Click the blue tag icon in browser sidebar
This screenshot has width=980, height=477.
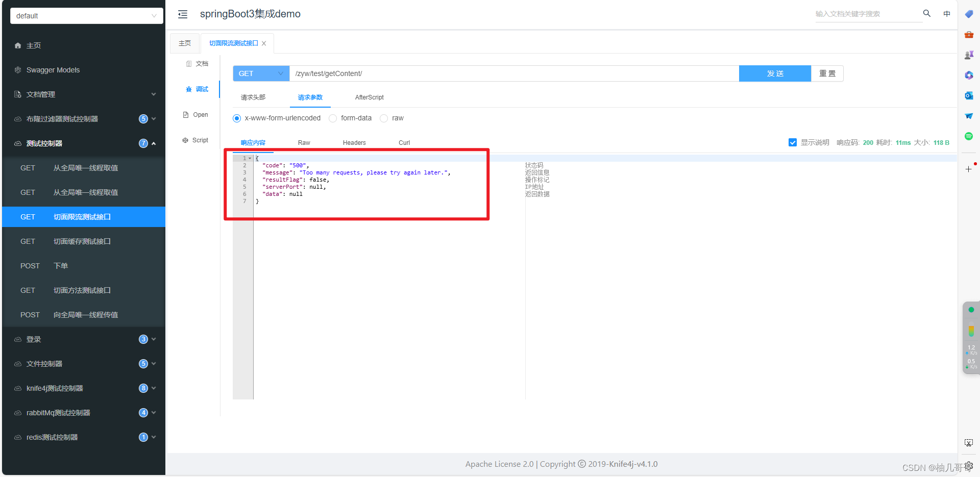[x=969, y=14]
